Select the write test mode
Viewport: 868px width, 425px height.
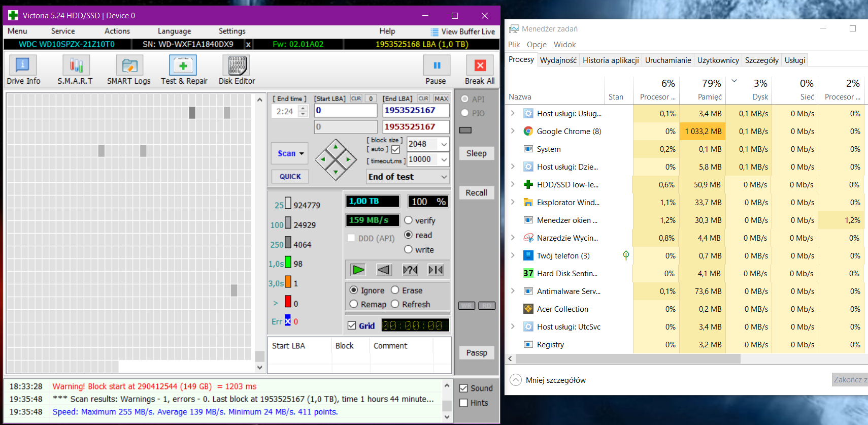click(x=408, y=249)
